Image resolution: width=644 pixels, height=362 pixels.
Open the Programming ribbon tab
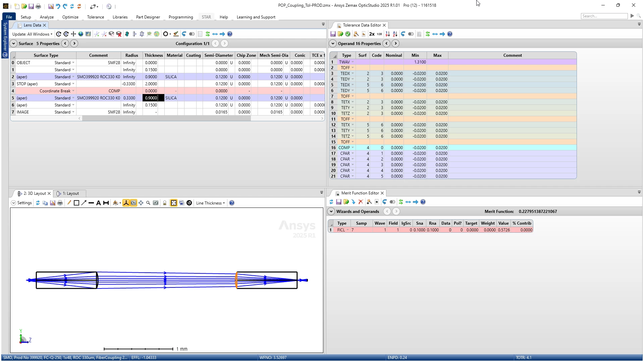click(180, 17)
